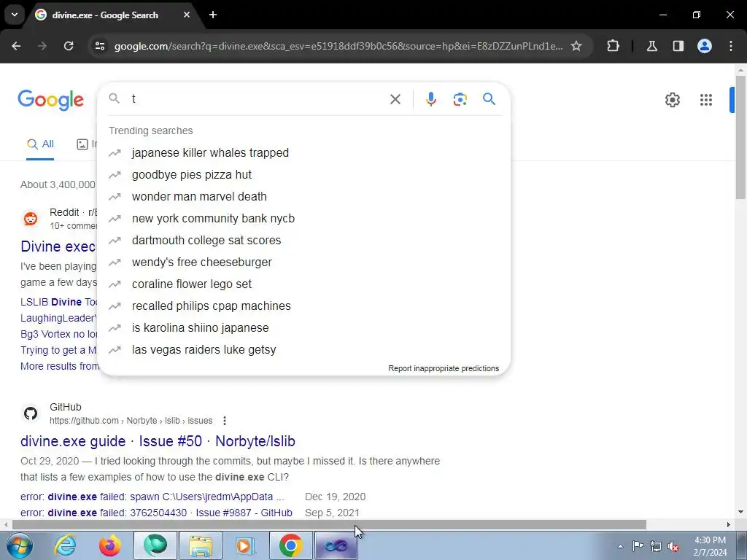Launch Firefox from the taskbar
Image resolution: width=747 pixels, height=560 pixels.
pos(109,545)
